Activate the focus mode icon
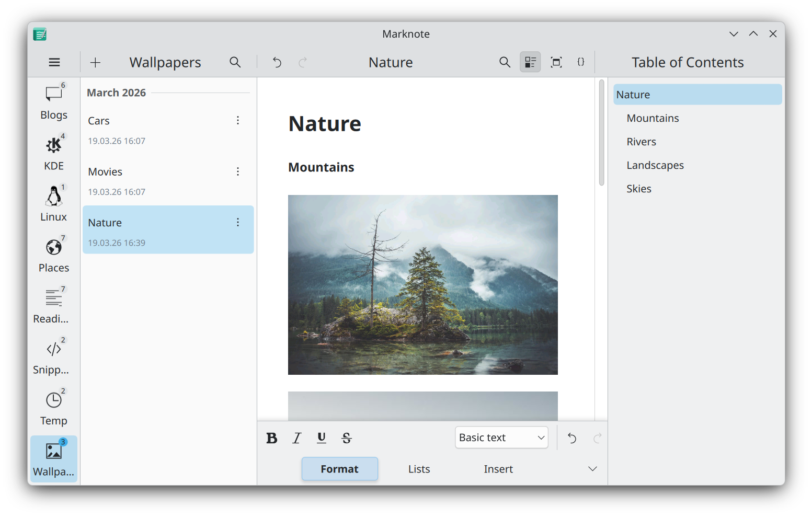 tap(556, 62)
